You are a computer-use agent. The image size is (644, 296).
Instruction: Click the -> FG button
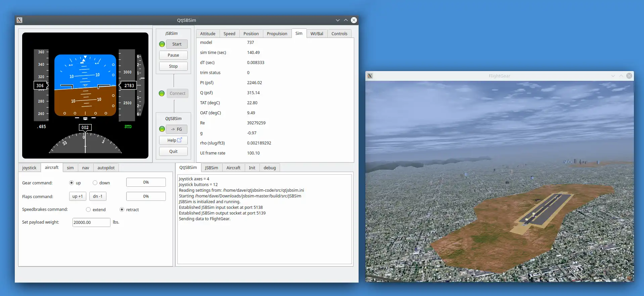[x=177, y=129]
